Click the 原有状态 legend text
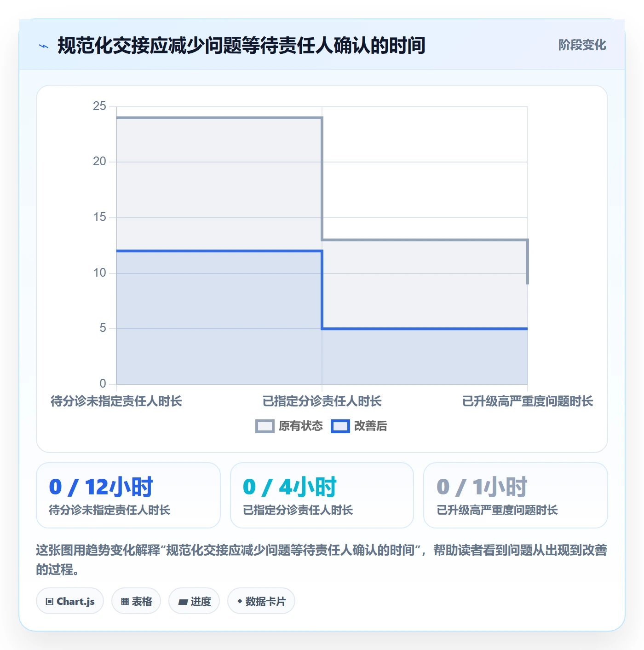Screen dimensions: 644x650 point(301,426)
